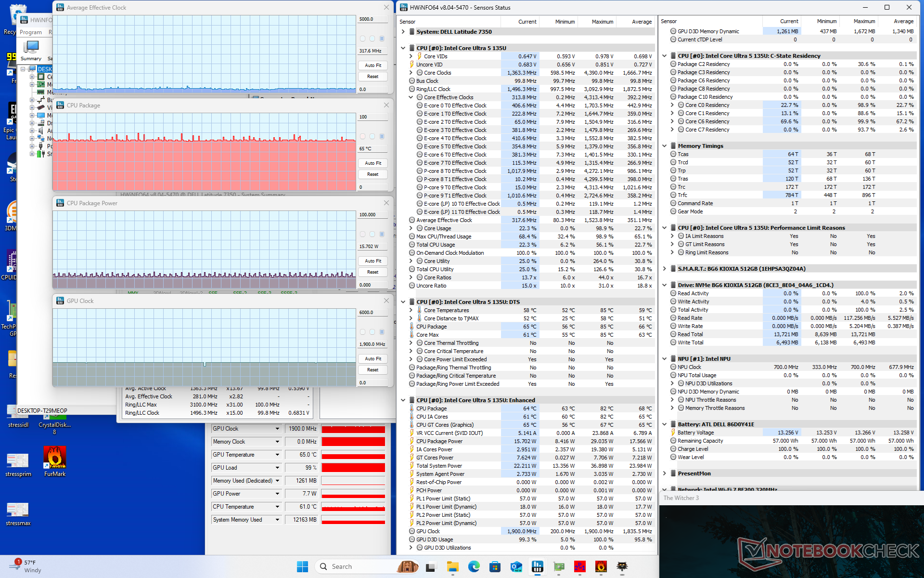
Task: Click the 100.000 maximum field in CPU Package Power graph
Action: [x=372, y=215]
